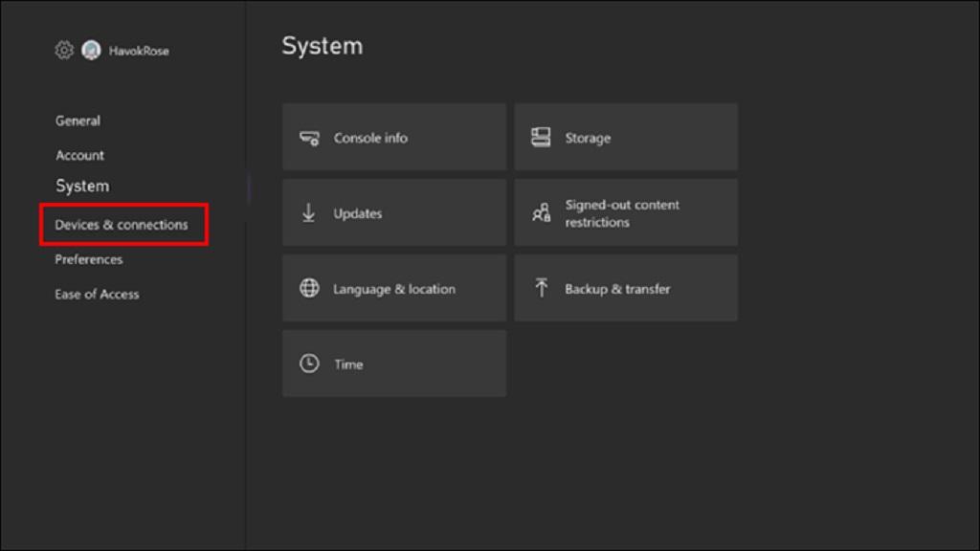Open the Updates tile
980x551 pixels.
393,212
